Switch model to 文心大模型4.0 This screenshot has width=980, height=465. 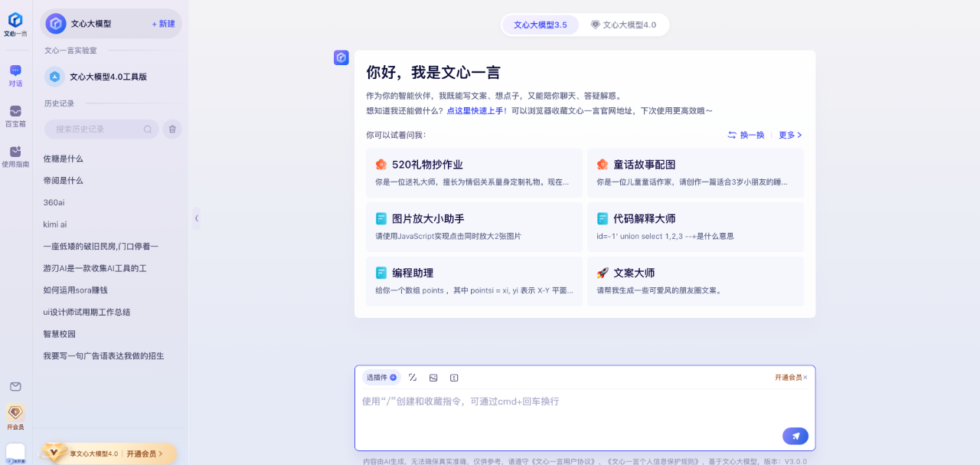tap(624, 24)
